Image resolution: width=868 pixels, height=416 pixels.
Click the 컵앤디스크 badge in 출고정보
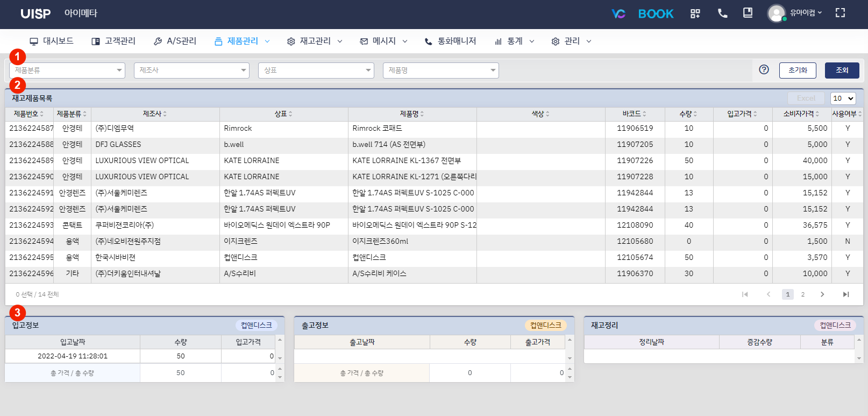click(x=546, y=325)
